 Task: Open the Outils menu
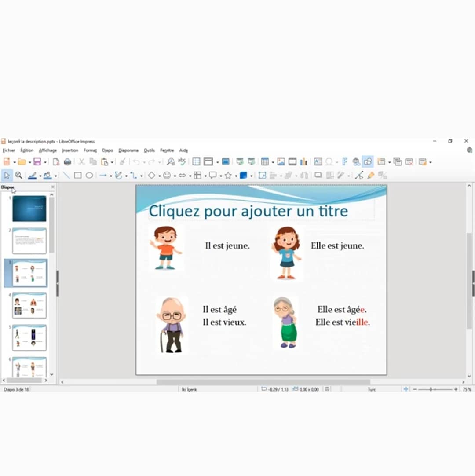pos(149,150)
